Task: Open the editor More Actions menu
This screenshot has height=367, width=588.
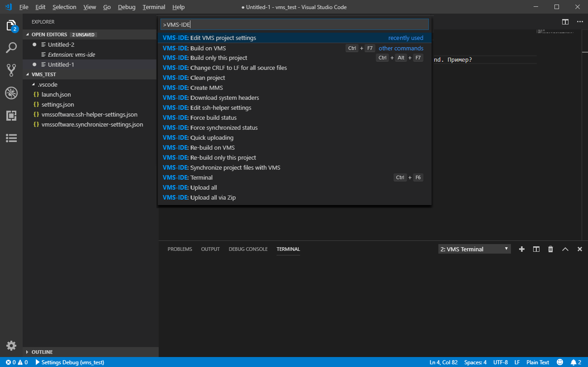Action: pos(580,22)
